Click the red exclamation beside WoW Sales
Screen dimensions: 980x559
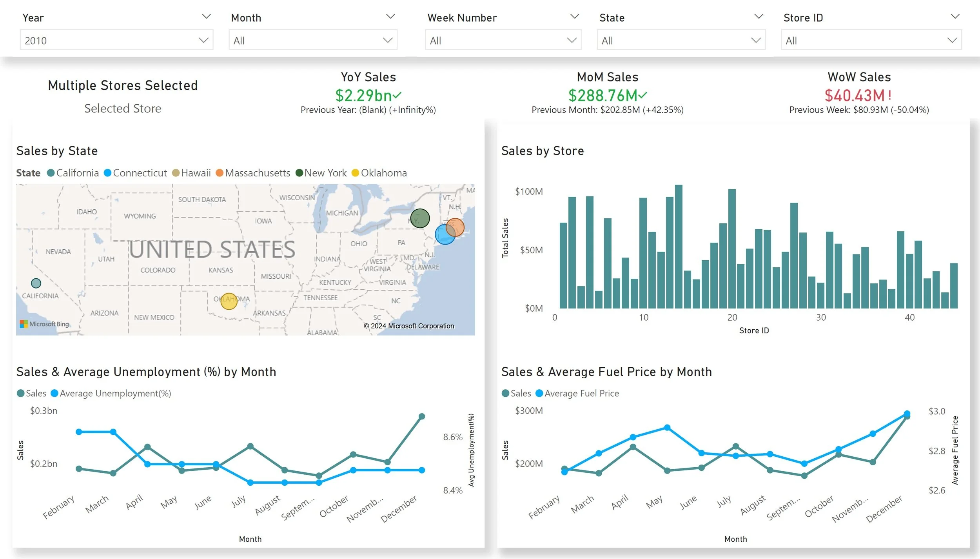pos(890,95)
